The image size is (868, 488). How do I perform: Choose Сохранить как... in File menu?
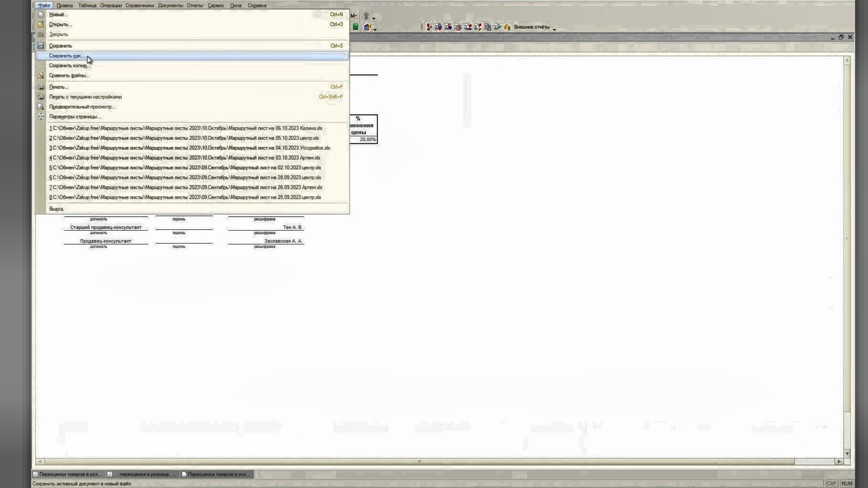coord(192,56)
